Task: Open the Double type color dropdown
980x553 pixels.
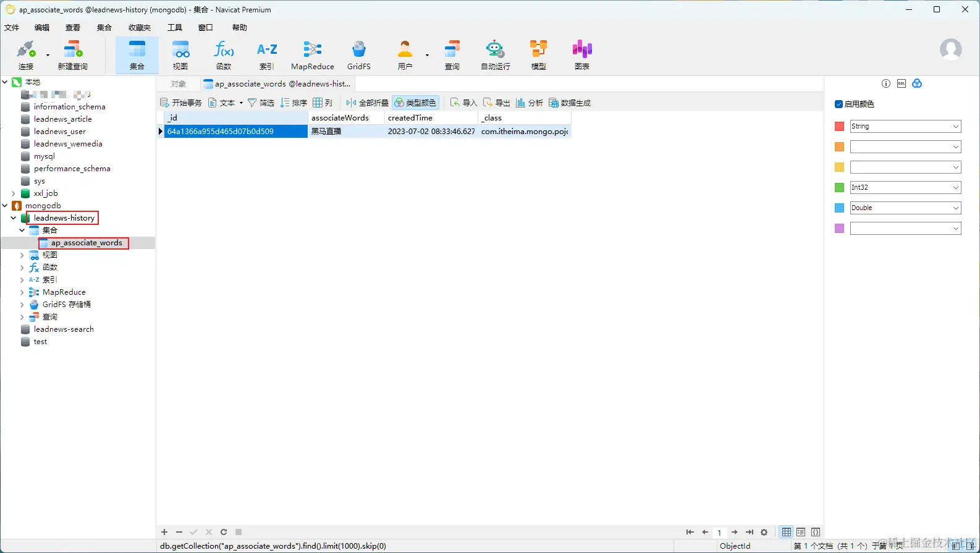Action: (x=905, y=208)
